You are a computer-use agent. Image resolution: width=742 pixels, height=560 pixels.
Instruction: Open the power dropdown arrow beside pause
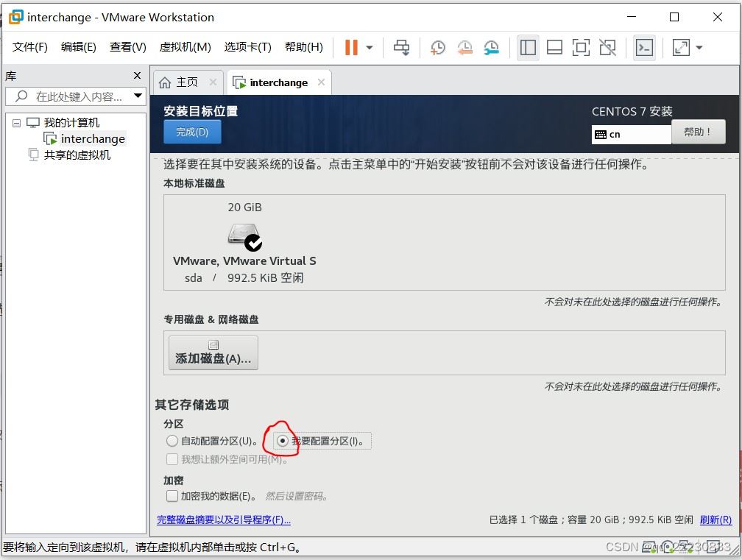tap(370, 47)
